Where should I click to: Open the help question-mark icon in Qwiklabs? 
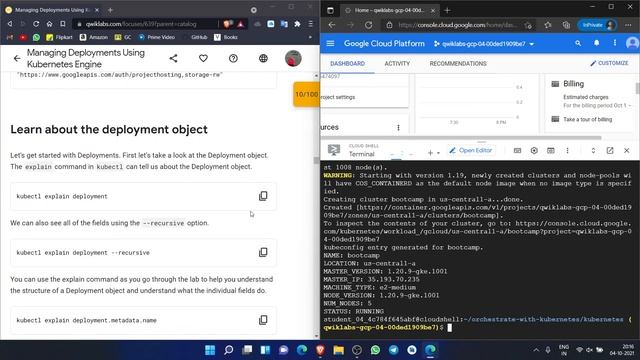(x=233, y=58)
